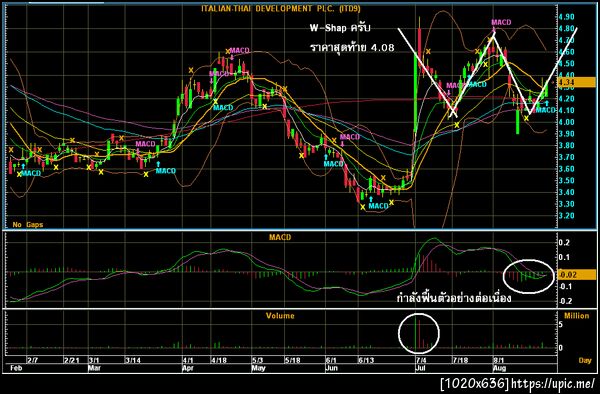Select the Volume panel title
This screenshot has width=600, height=394.
[x=280, y=316]
